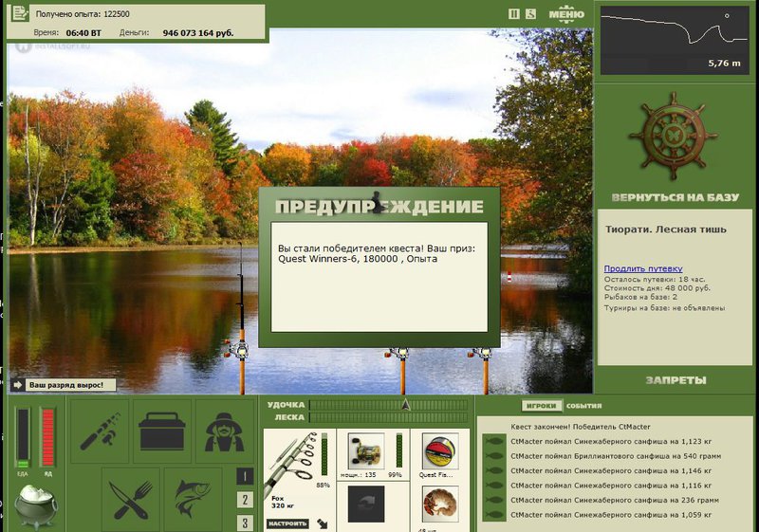Click fish icon for 236 грамм catch
This screenshot has width=759, height=532.
tap(494, 500)
